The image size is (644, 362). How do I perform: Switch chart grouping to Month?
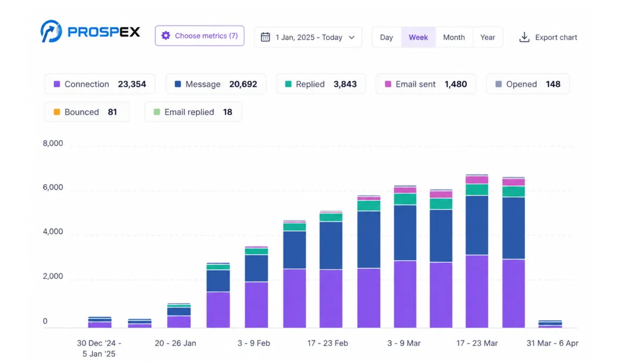454,37
